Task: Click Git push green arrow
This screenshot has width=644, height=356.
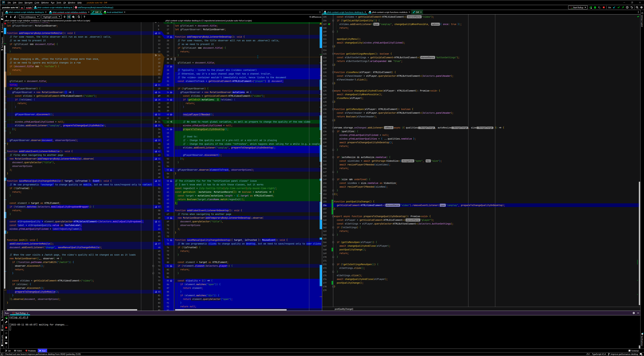Action: click(623, 8)
